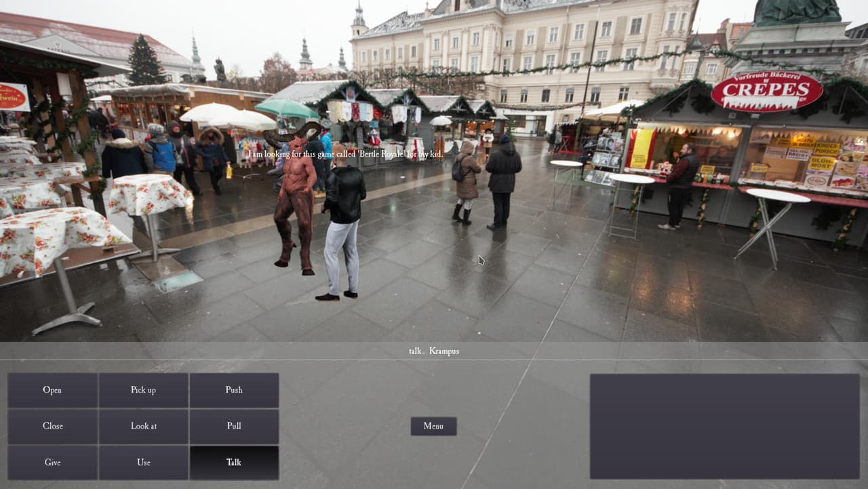Click the highlighted Talk verb
868x489 pixels.
pos(234,463)
